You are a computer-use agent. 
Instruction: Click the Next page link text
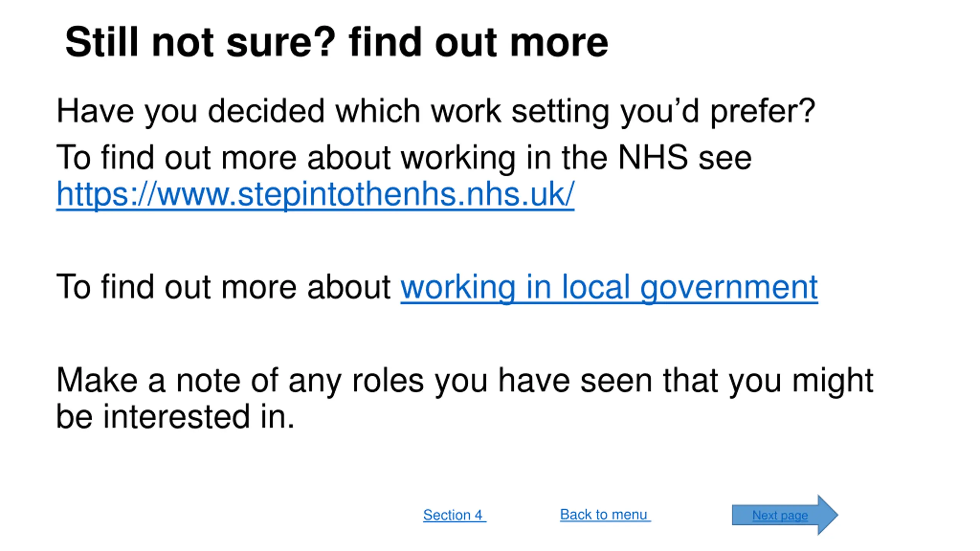click(780, 515)
